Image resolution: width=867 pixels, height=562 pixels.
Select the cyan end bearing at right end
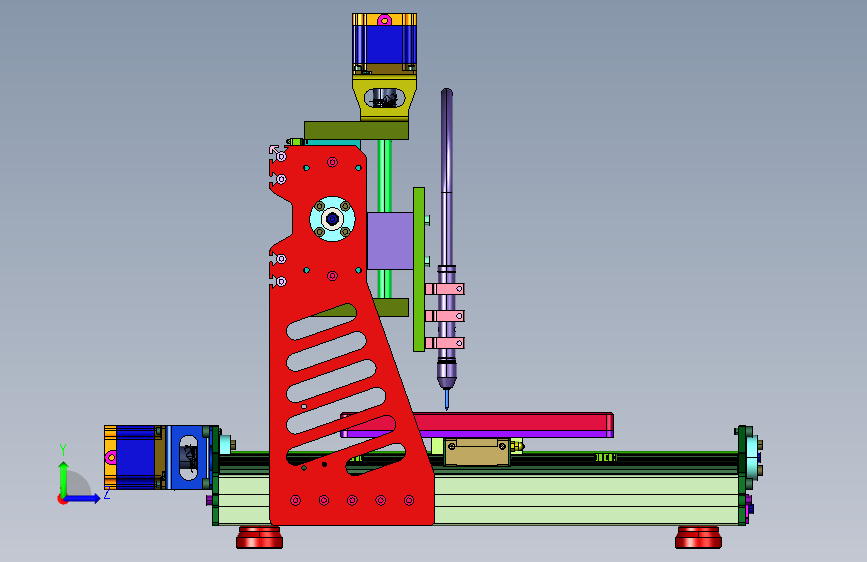(751, 457)
